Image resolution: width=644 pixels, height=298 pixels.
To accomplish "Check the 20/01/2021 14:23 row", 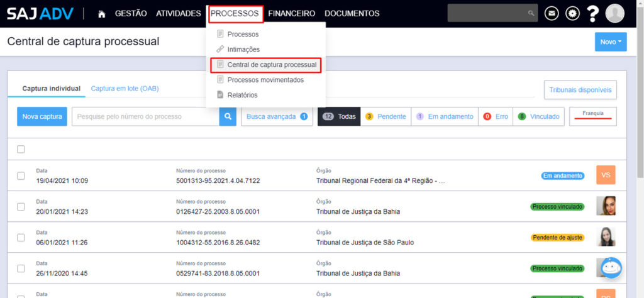I will 21,206.
